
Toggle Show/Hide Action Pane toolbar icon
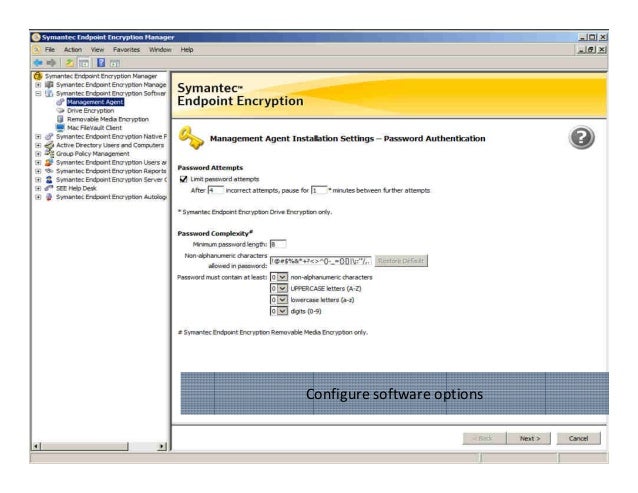(115, 63)
